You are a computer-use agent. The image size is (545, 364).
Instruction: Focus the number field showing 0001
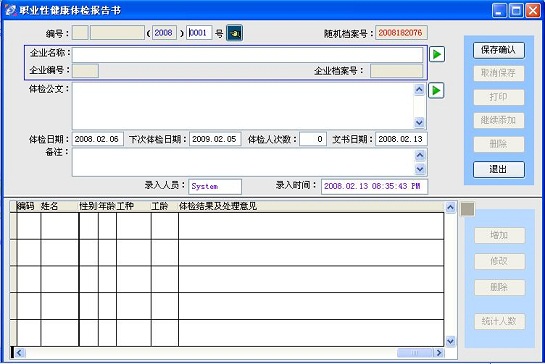click(199, 33)
